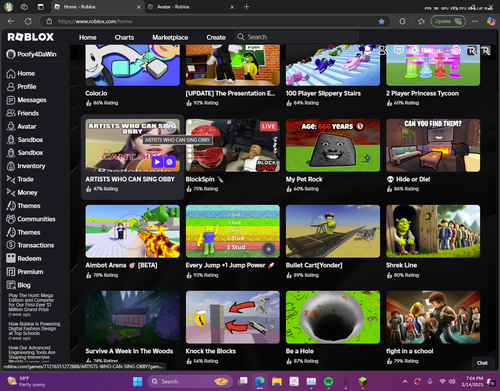Open Premium in the sidebar
Viewport: 500px width, 391px height.
(25, 272)
